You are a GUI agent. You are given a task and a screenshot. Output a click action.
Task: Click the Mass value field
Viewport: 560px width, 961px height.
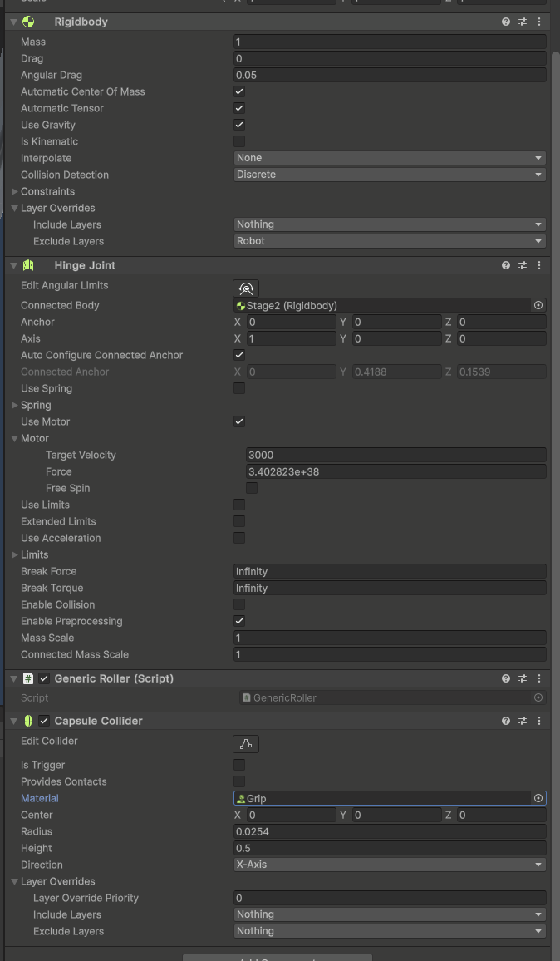(390, 42)
